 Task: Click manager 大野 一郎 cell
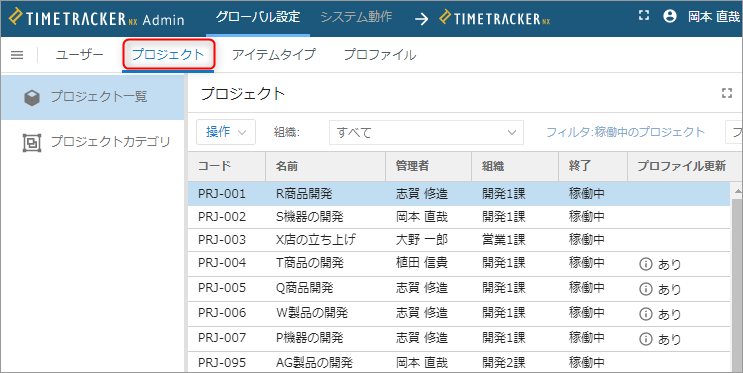422,240
